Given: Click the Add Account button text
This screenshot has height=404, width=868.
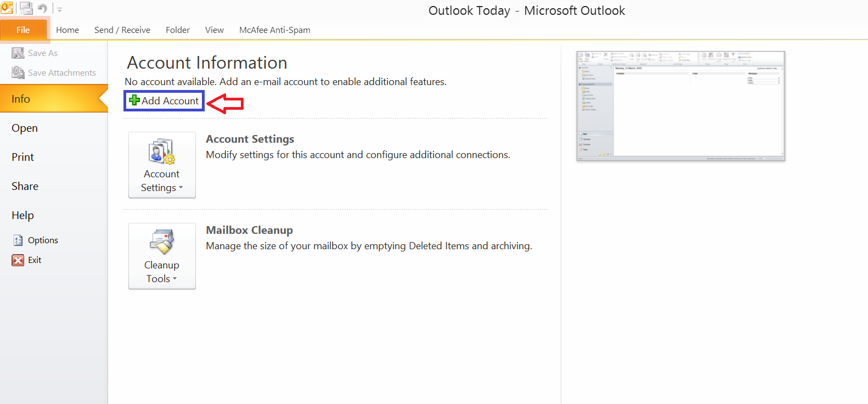Looking at the screenshot, I should (170, 101).
